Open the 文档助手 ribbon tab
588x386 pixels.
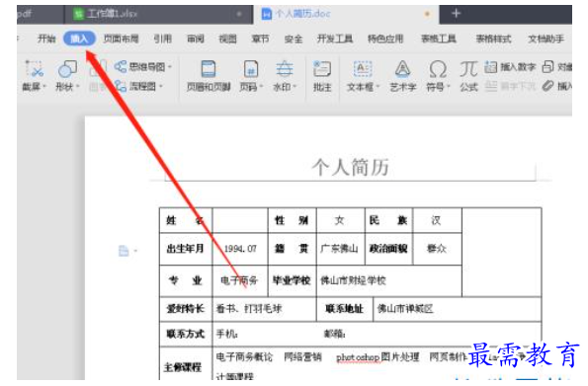tap(546, 39)
